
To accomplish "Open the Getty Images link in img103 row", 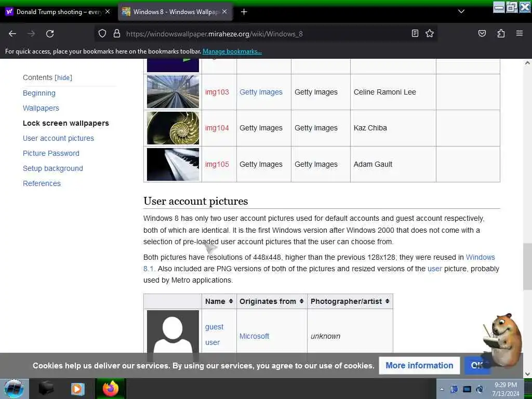I will pyautogui.click(x=261, y=92).
